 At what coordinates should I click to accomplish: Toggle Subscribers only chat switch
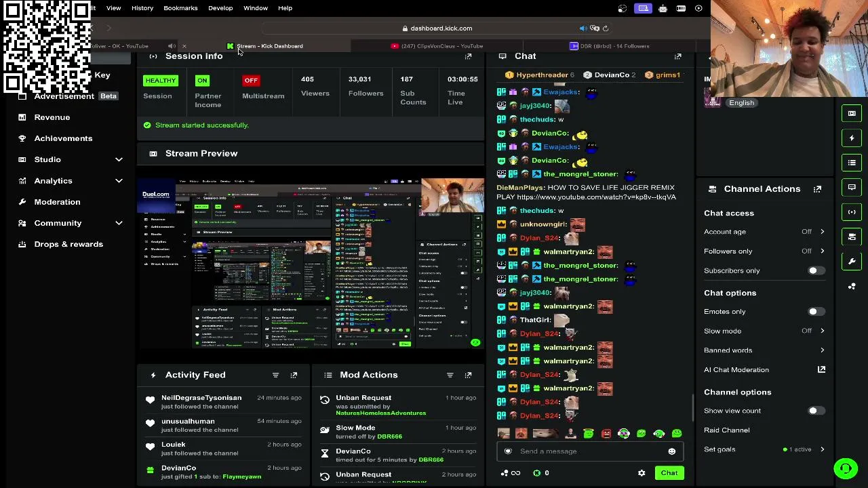point(816,270)
